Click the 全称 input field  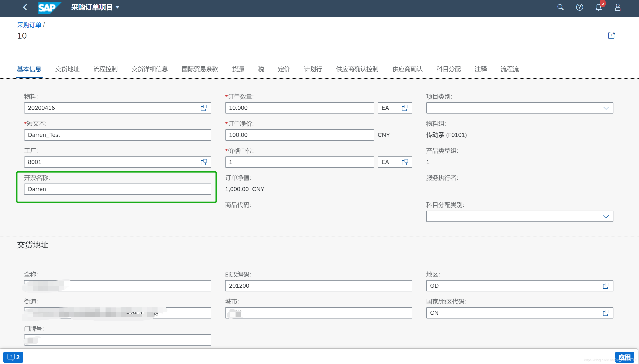pyautogui.click(x=117, y=286)
